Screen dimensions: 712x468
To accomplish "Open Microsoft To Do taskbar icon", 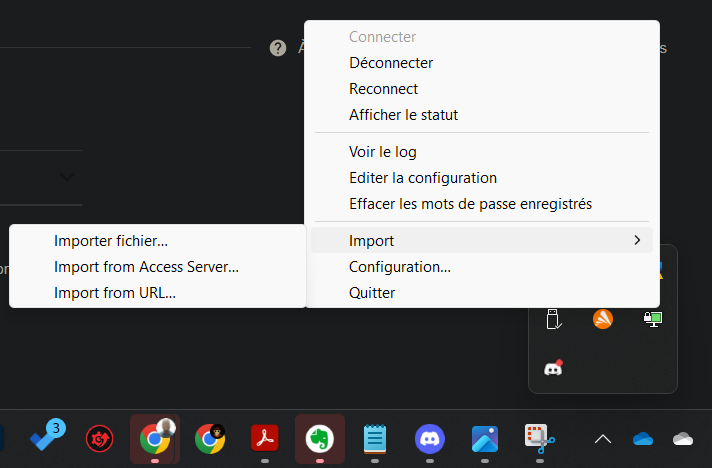I will 47,437.
